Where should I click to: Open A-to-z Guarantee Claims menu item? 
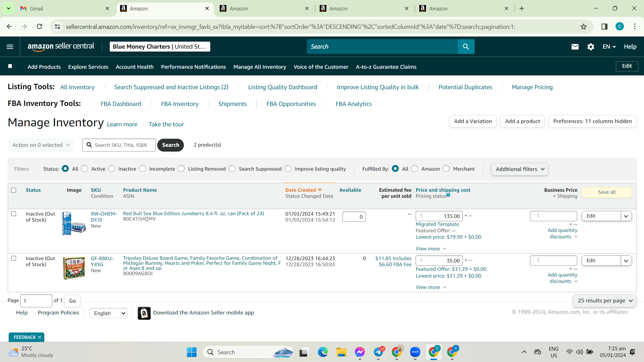coord(386,67)
